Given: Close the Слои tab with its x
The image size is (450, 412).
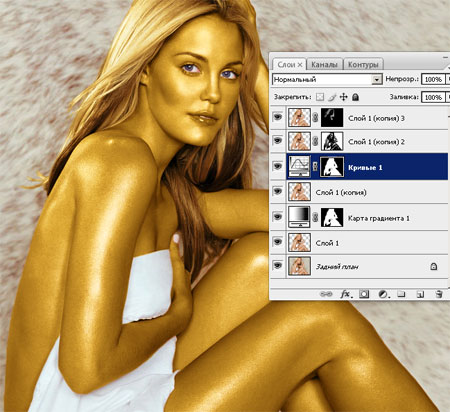Looking at the screenshot, I should click(x=300, y=64).
